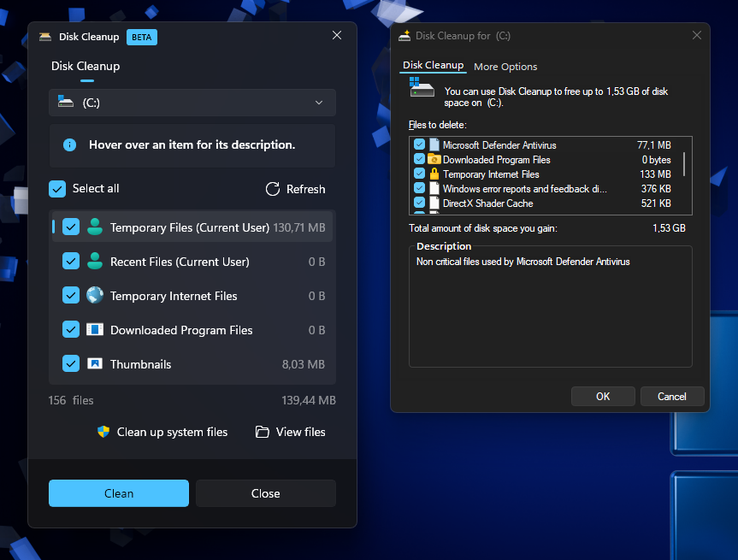Image resolution: width=738 pixels, height=560 pixels.
Task: Click the 376 KB size for Windows error reports
Action: coord(656,189)
